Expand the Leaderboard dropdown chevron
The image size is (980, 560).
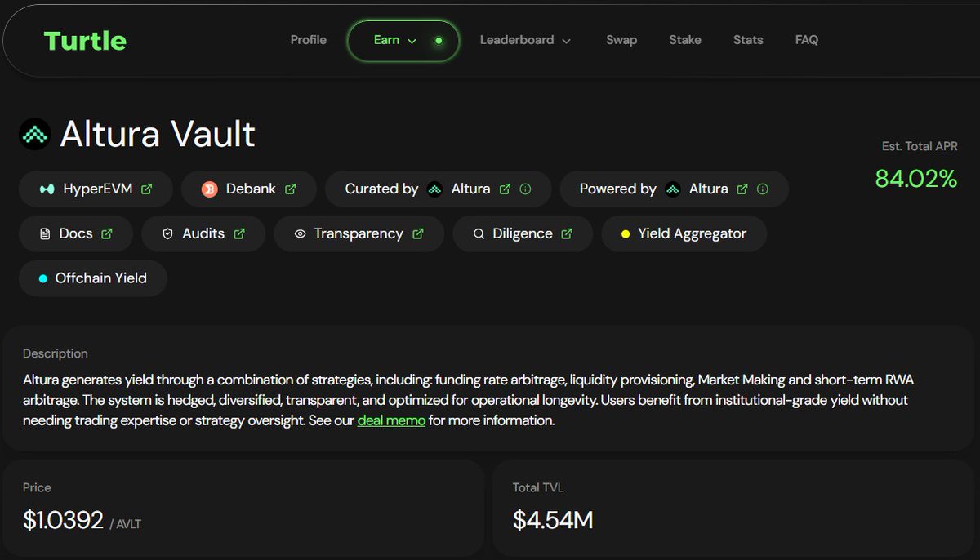[x=566, y=41]
